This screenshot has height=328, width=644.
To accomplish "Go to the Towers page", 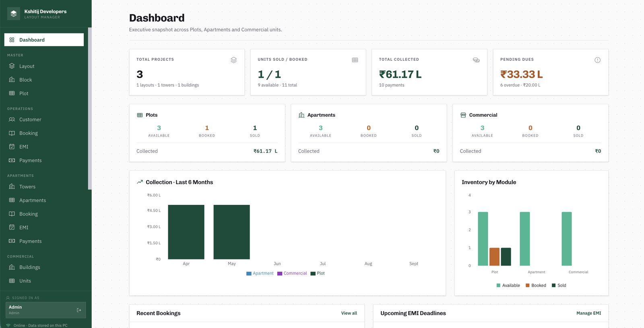I will point(44,187).
